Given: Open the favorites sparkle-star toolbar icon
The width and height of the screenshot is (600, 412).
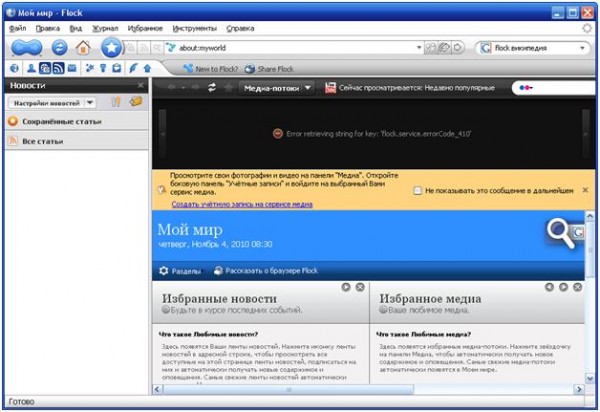Looking at the screenshot, I should pyautogui.click(x=90, y=68).
